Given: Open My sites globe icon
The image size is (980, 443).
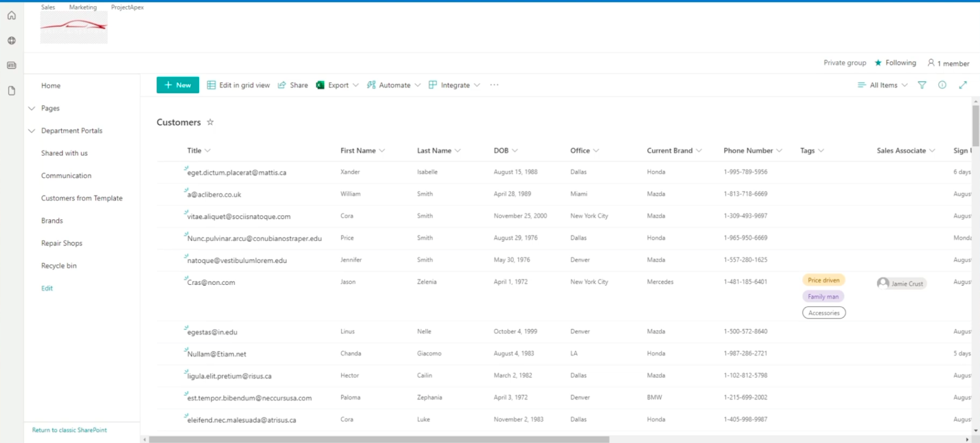Looking at the screenshot, I should [12, 40].
